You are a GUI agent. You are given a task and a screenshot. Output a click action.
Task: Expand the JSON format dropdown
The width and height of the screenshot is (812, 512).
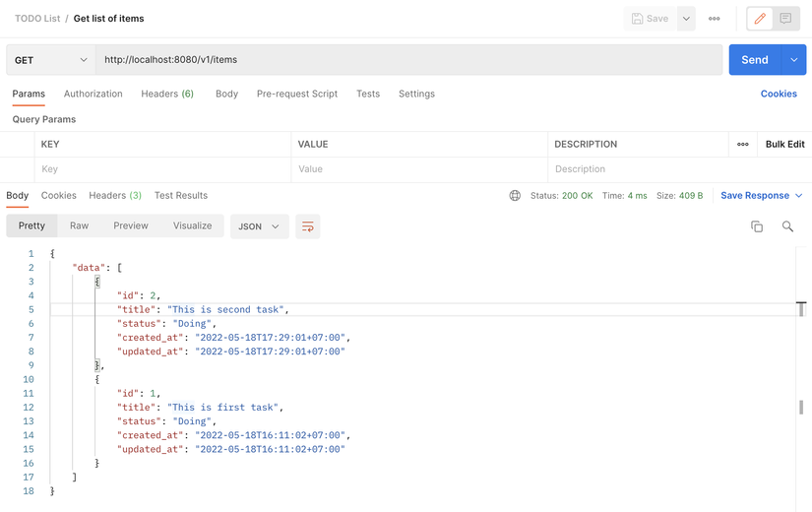click(x=260, y=226)
